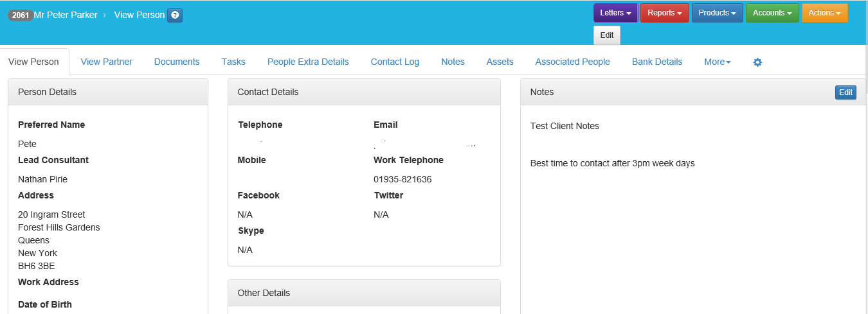Click the 2061 client ID badge

pyautogui.click(x=21, y=15)
